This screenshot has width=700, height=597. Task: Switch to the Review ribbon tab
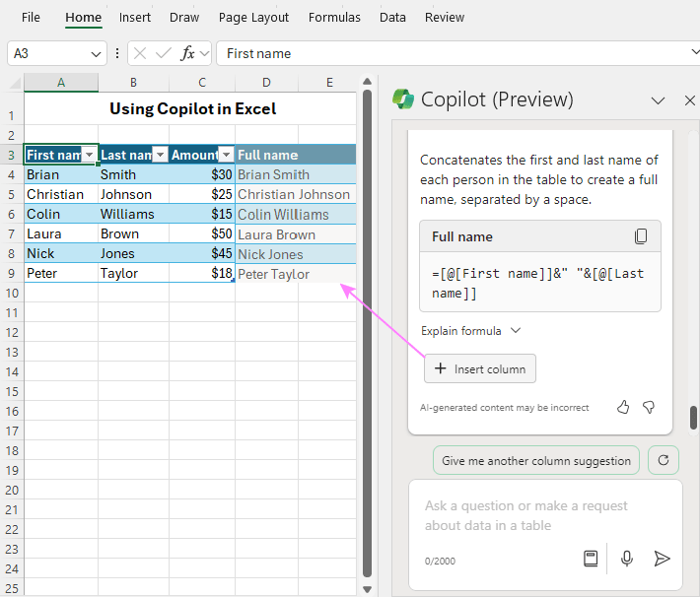pos(445,18)
